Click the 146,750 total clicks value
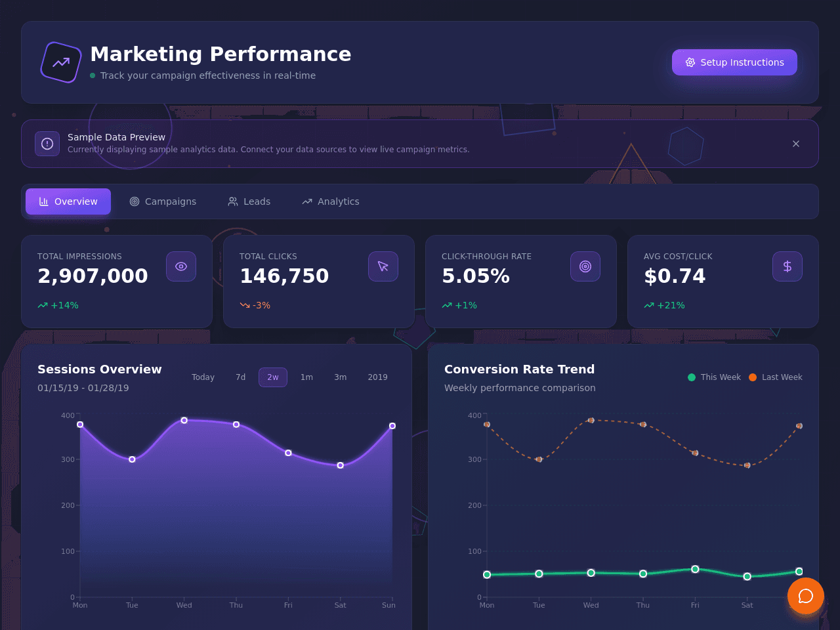840x630 pixels. (284, 276)
